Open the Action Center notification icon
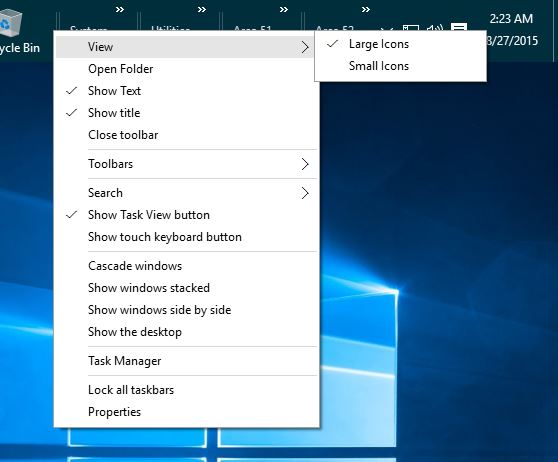The height and width of the screenshot is (462, 558). pyautogui.click(x=459, y=27)
